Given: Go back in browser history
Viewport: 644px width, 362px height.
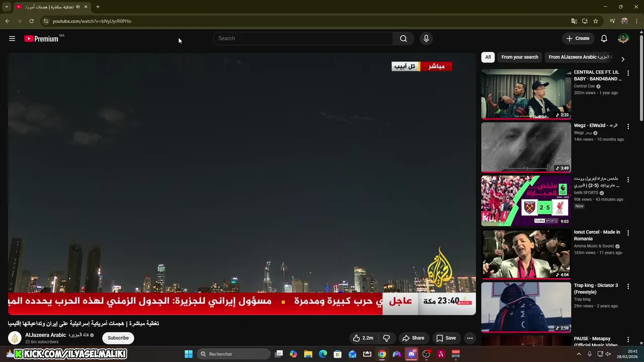Looking at the screenshot, I should [x=7, y=21].
